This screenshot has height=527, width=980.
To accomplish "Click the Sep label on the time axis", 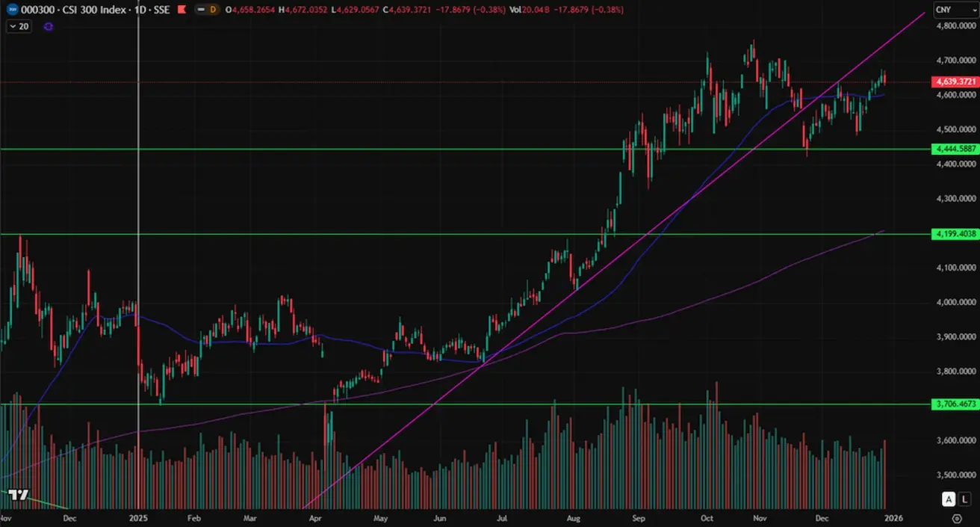I will point(639,517).
